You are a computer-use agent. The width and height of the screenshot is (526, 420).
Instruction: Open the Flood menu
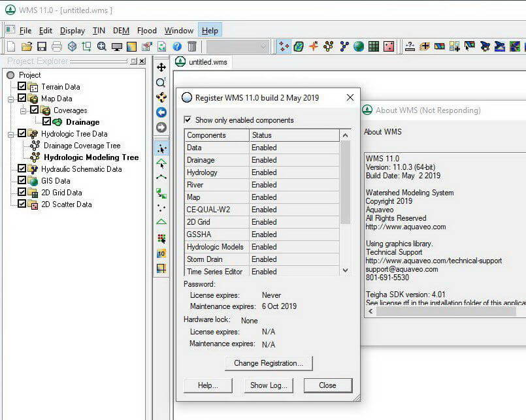click(146, 30)
